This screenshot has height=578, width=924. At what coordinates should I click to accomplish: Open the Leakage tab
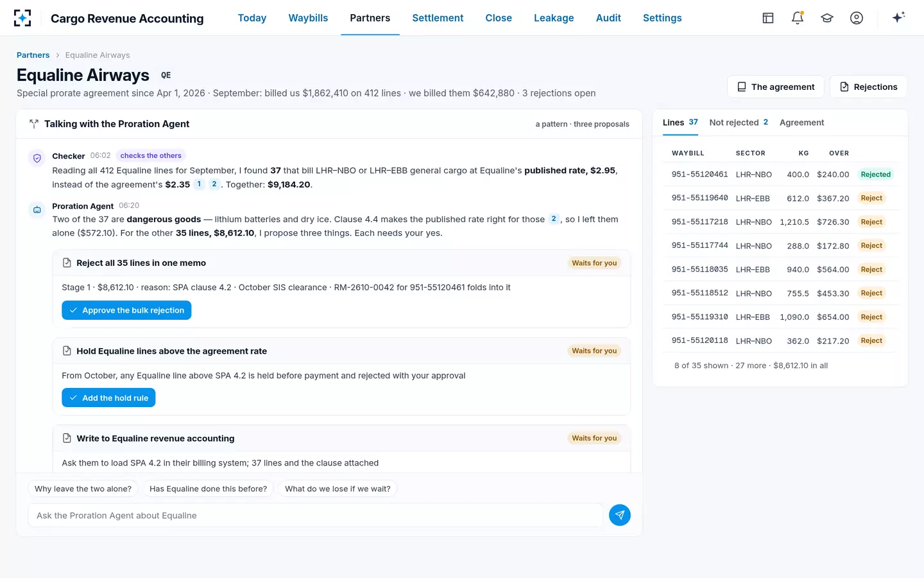[554, 18]
